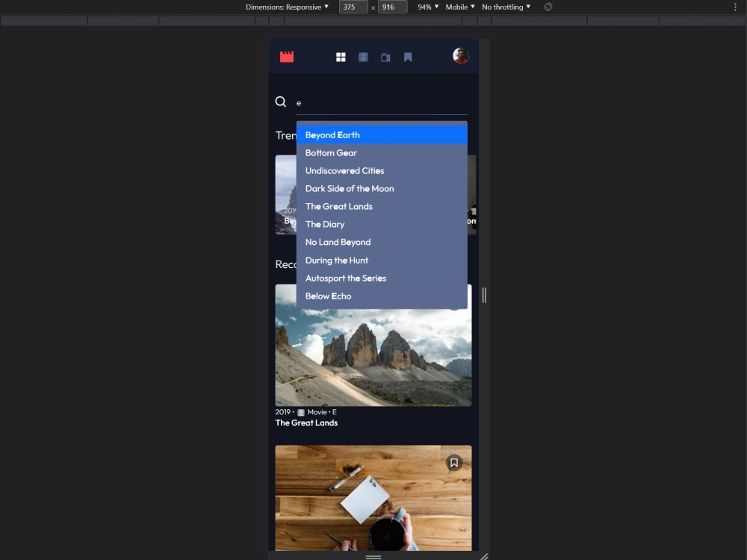Select 'The Great Lands' in suggestion list

pos(382,206)
